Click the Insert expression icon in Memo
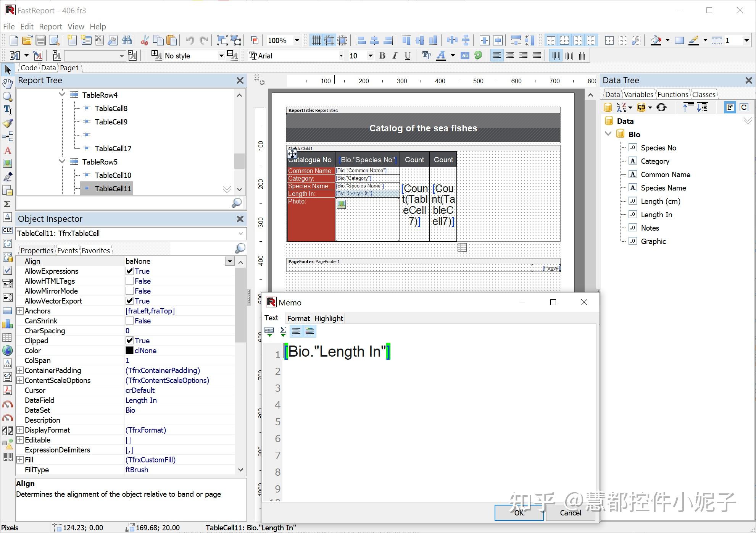This screenshot has width=756, height=533. tap(269, 331)
